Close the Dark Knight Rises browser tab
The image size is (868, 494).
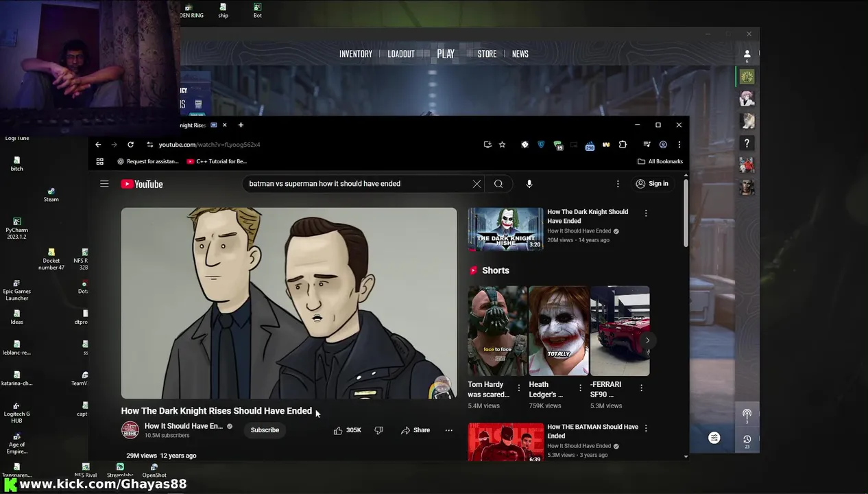(x=224, y=125)
